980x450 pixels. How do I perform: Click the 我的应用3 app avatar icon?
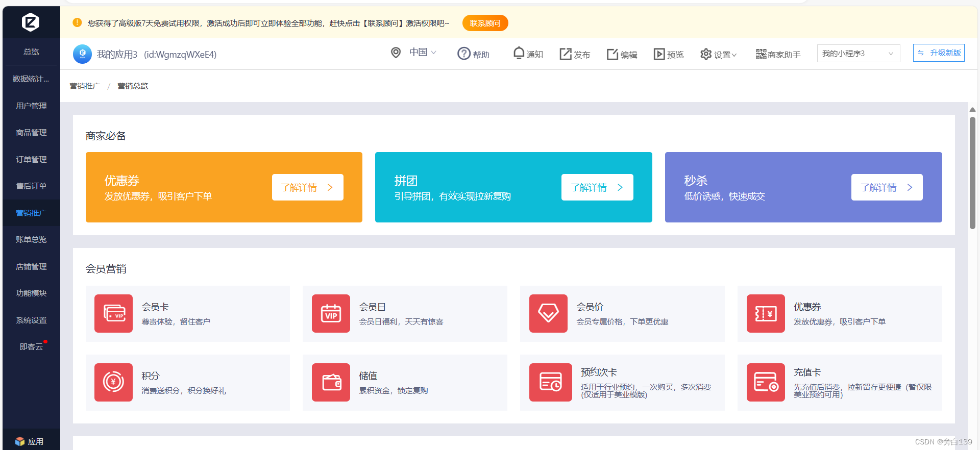pos(82,54)
